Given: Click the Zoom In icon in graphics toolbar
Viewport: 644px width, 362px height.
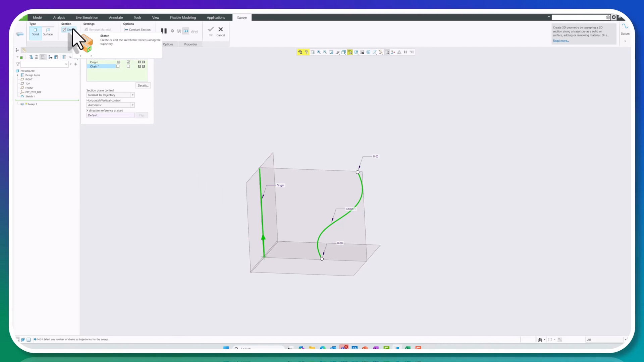Looking at the screenshot, I should (x=319, y=52).
